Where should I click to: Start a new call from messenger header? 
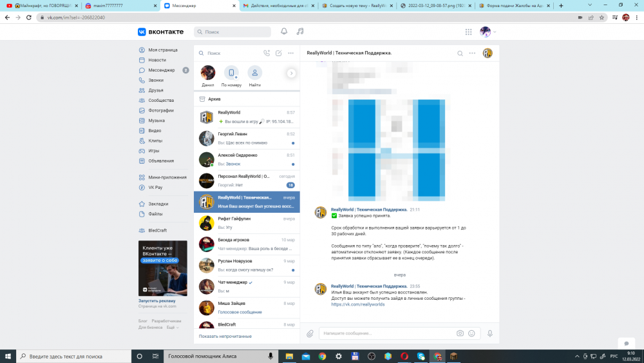coord(267,53)
